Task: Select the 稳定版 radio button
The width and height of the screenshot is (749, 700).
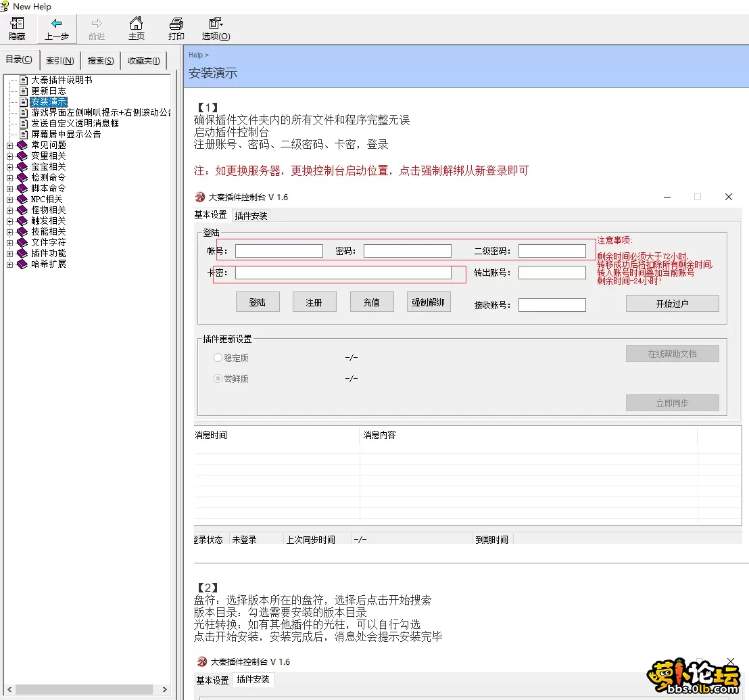Action: (x=217, y=357)
